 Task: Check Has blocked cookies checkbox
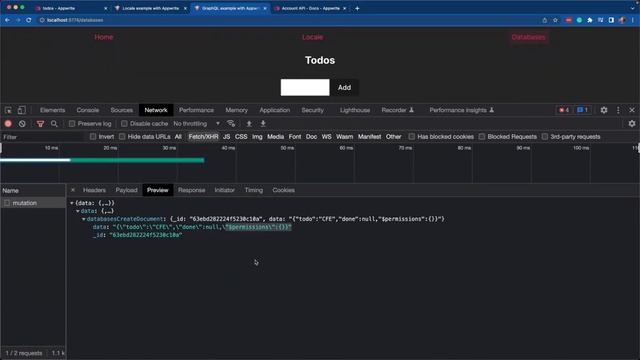click(x=411, y=137)
